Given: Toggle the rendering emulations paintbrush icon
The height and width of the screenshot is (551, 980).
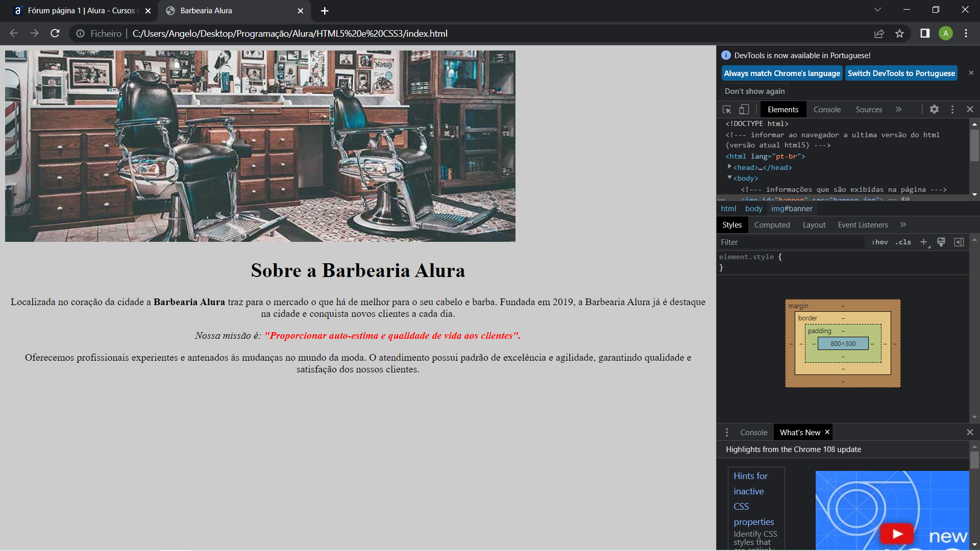Looking at the screenshot, I should [941, 242].
